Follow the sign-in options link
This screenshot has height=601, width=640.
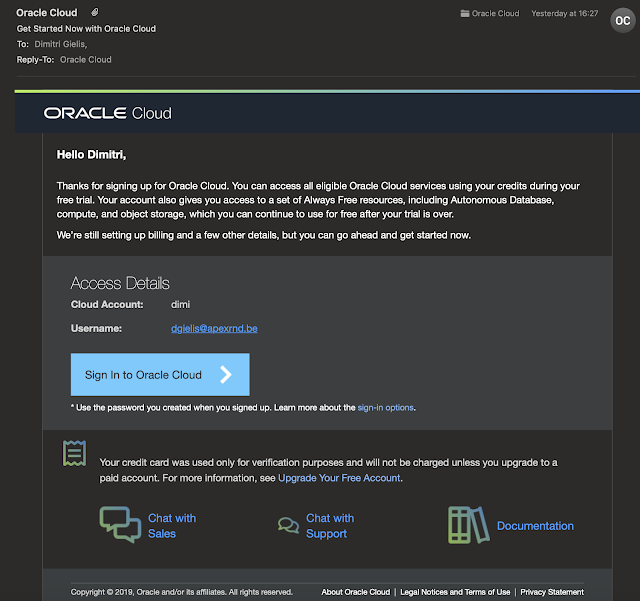tap(385, 408)
